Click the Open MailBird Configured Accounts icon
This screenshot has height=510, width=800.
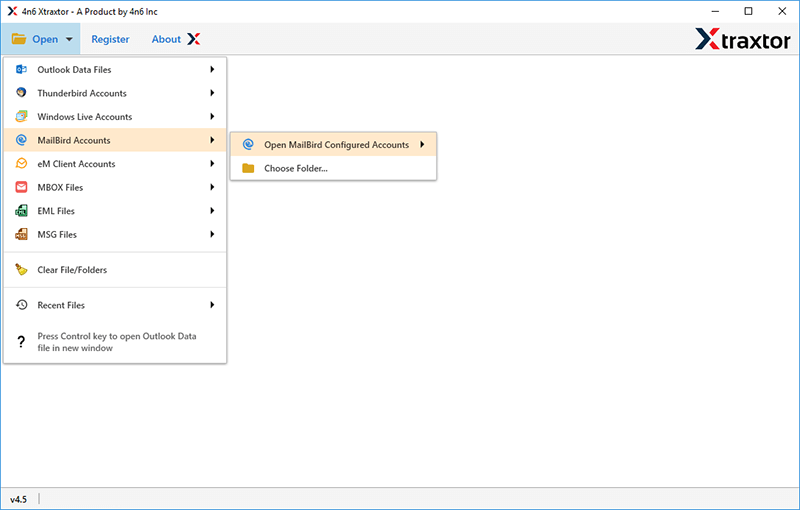pyautogui.click(x=248, y=144)
